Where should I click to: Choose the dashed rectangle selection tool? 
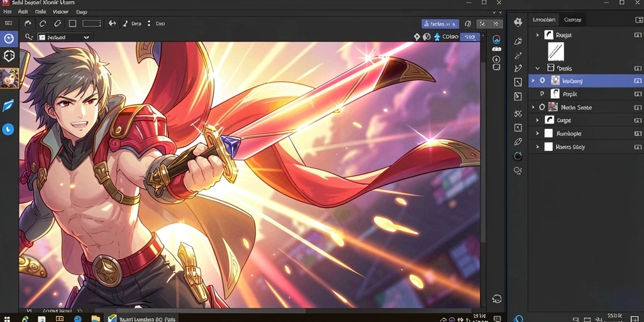pyautogui.click(x=92, y=24)
